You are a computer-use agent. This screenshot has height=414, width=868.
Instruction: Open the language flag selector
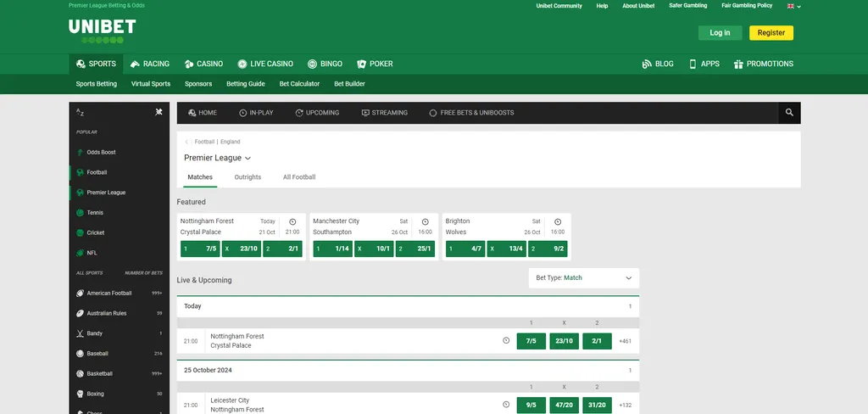click(x=793, y=6)
